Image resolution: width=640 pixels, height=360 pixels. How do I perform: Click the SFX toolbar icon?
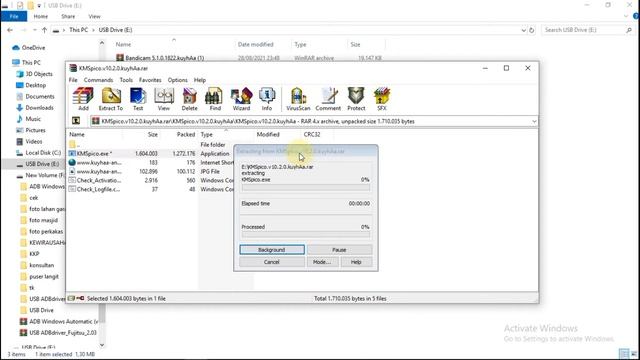tap(382, 99)
